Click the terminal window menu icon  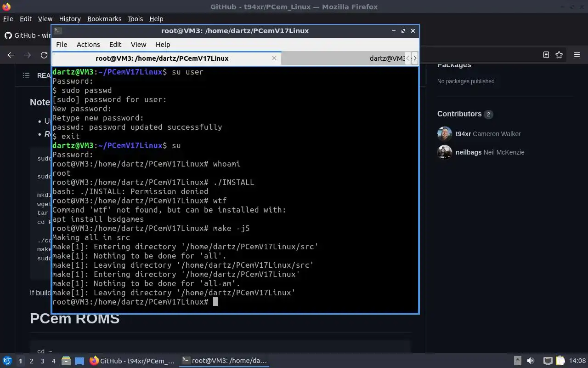[58, 31]
